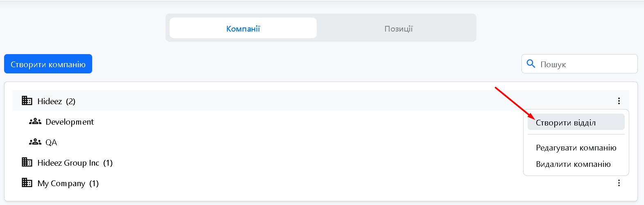Click the Hideez company building icon
Viewport: 644px width, 205px height.
pyautogui.click(x=27, y=101)
